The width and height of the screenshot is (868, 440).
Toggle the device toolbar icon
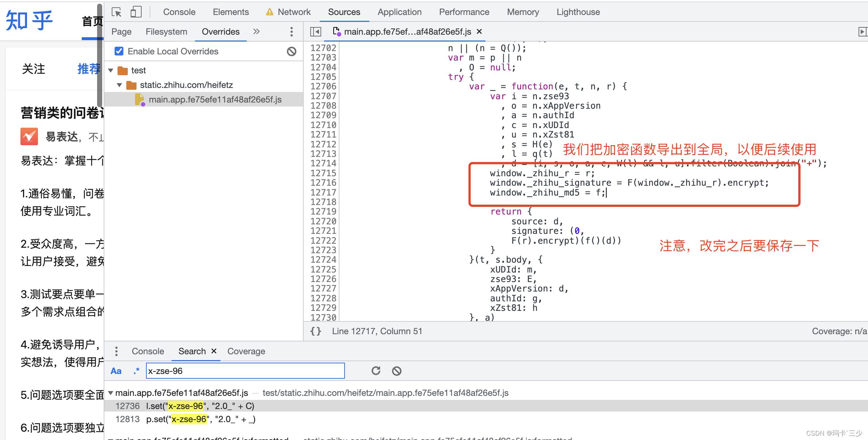(136, 12)
